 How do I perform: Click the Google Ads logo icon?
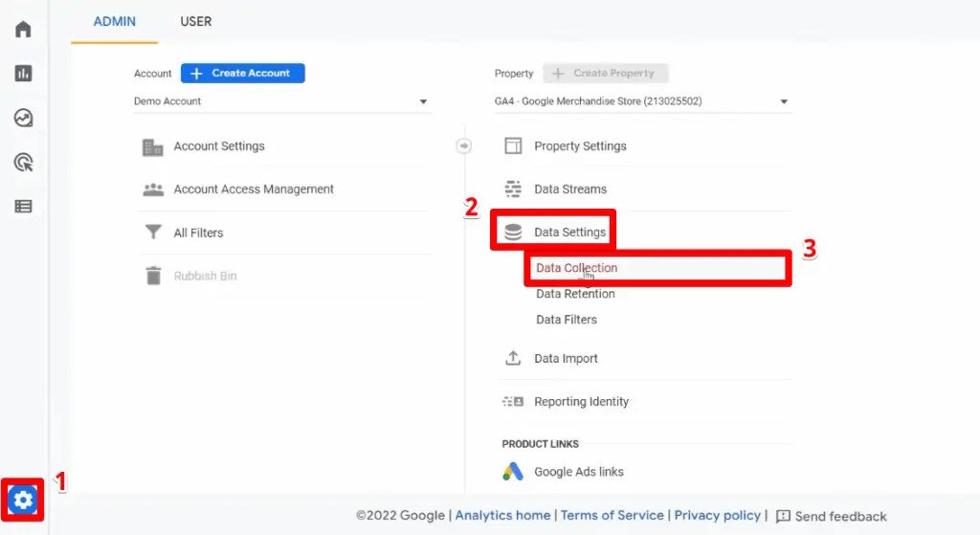[x=513, y=471]
